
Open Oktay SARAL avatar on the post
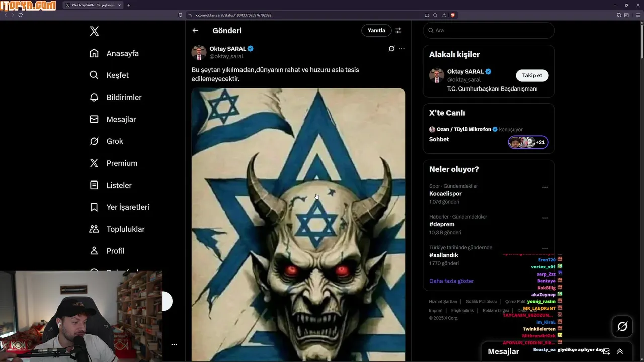tap(199, 52)
